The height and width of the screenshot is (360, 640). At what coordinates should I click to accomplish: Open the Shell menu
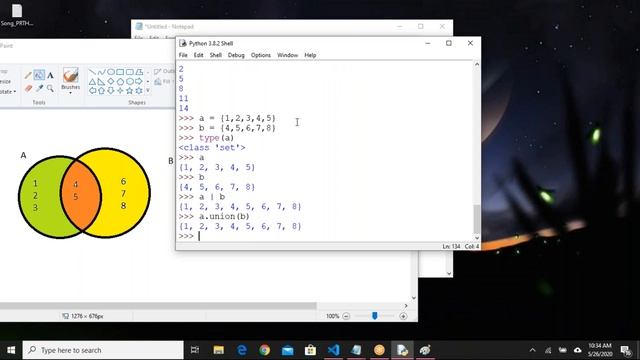tap(216, 55)
